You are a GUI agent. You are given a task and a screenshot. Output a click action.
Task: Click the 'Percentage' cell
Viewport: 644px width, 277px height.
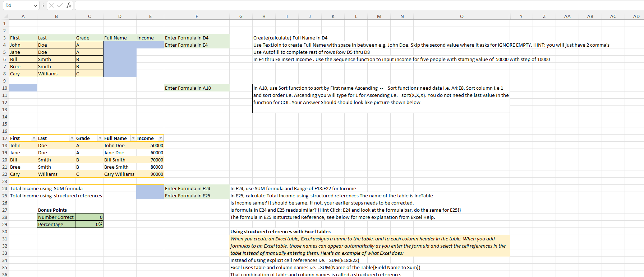pos(56,224)
